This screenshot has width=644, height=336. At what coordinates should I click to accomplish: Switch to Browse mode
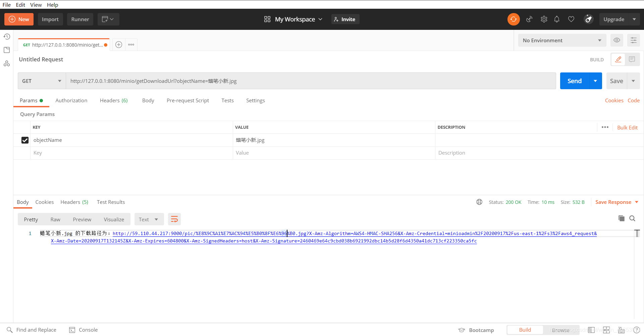click(561, 330)
